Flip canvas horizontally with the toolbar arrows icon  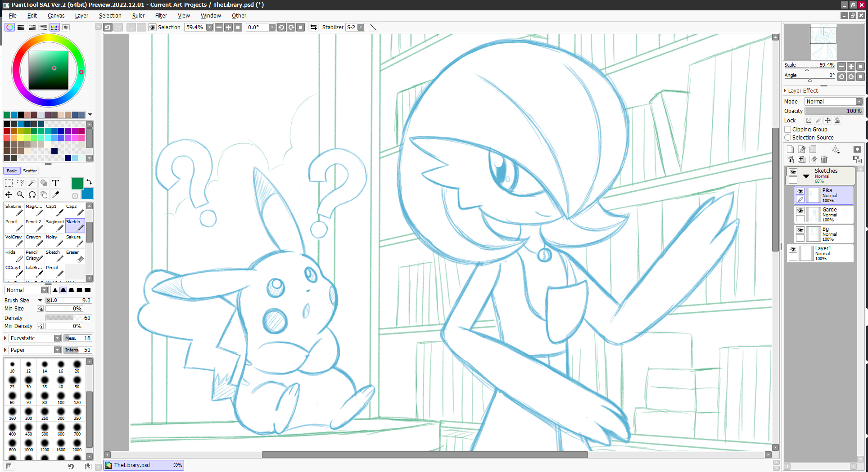tap(313, 27)
